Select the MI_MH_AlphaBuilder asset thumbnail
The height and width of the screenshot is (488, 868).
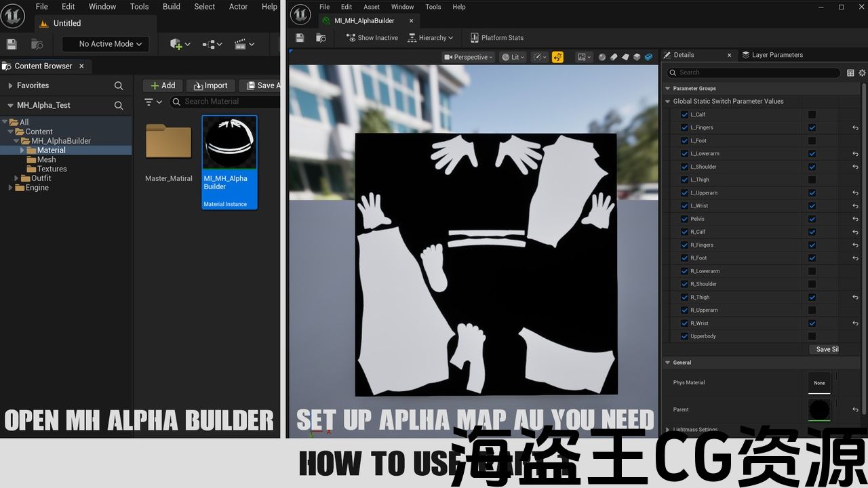click(x=229, y=142)
